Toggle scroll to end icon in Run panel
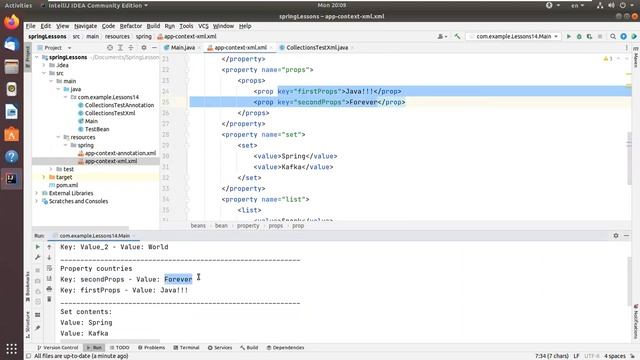 [49, 279]
